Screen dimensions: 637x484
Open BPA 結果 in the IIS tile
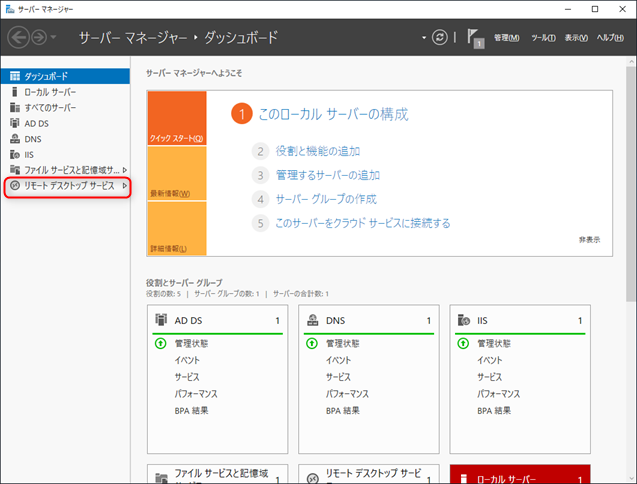tap(494, 411)
